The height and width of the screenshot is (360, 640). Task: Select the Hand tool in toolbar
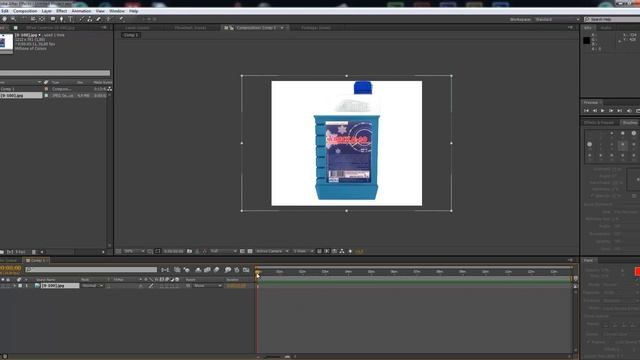click(4, 19)
